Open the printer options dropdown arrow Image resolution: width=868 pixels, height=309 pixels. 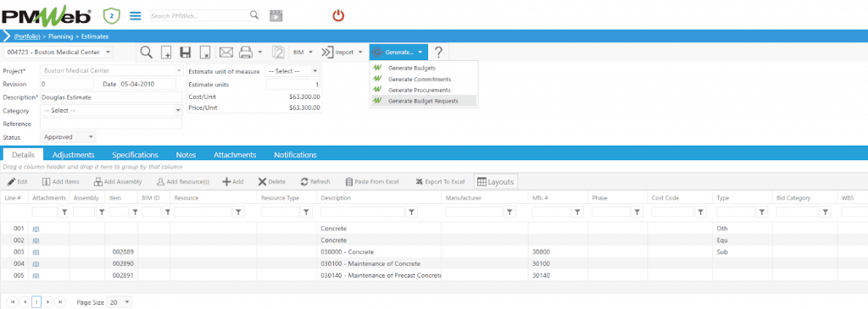[260, 52]
